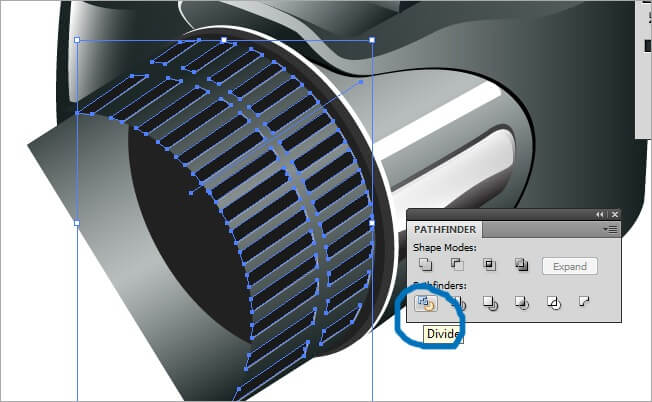Select the Intersect shape mode icon
652x402 pixels.
tap(489, 265)
